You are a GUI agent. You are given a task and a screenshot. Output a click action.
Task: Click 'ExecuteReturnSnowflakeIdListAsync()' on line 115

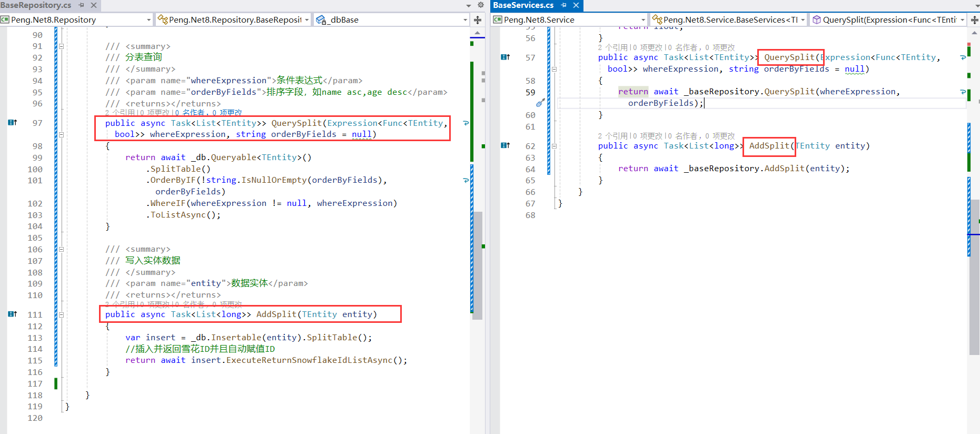pyautogui.click(x=314, y=360)
